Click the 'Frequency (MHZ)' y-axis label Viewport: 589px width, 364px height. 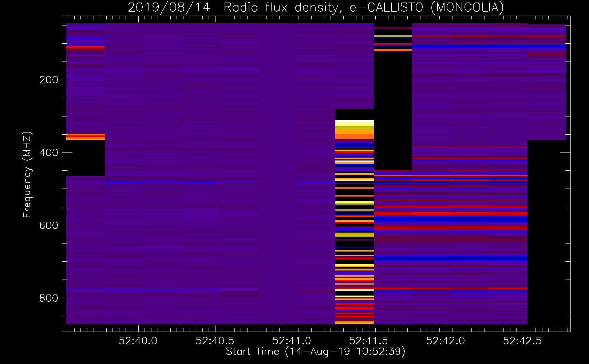coord(27,174)
